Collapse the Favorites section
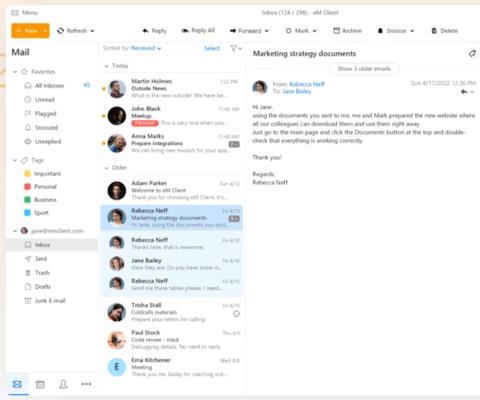Image resolution: width=480 pixels, height=400 pixels. pos(15,72)
